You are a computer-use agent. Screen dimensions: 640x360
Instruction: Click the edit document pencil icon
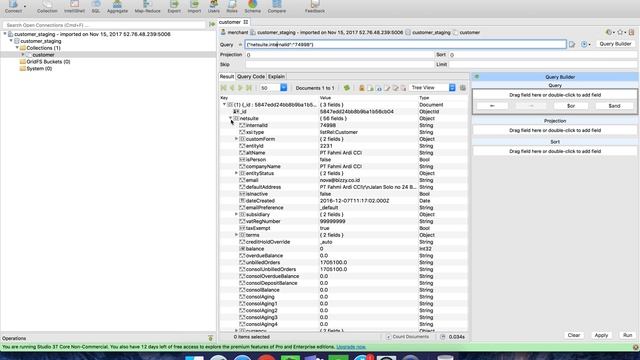pos(387,88)
